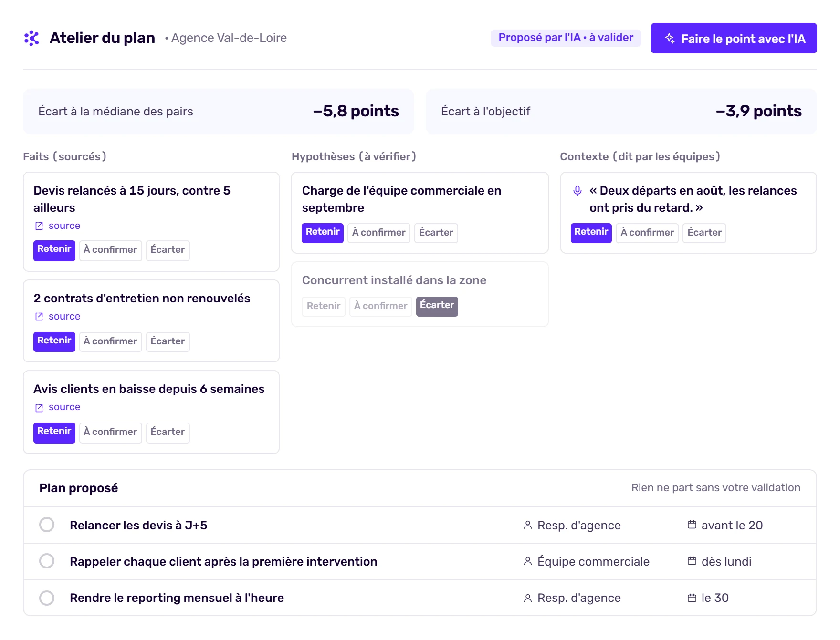Image resolution: width=840 pixels, height=640 pixels.
Task: Check Rappeler chaque client après la première intervention
Action: [47, 561]
